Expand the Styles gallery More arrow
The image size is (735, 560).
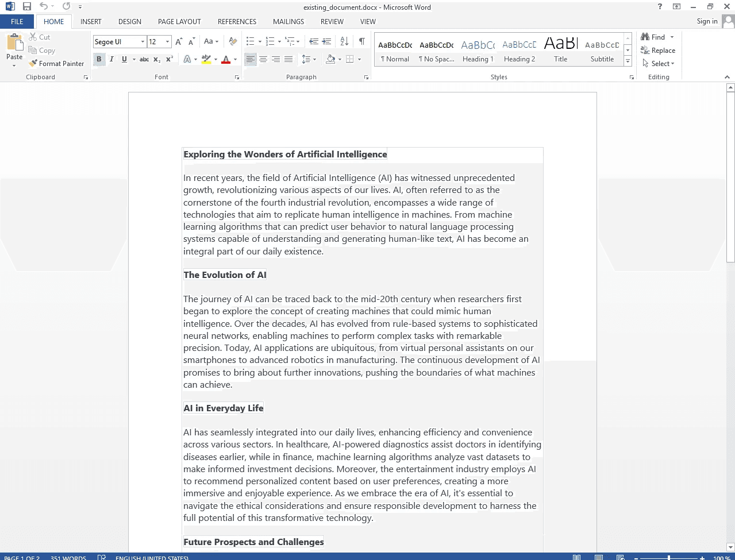coord(628,61)
